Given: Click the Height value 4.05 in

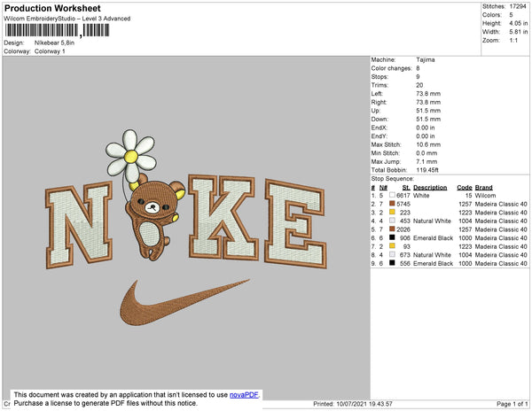Looking at the screenshot, I should (x=519, y=23).
